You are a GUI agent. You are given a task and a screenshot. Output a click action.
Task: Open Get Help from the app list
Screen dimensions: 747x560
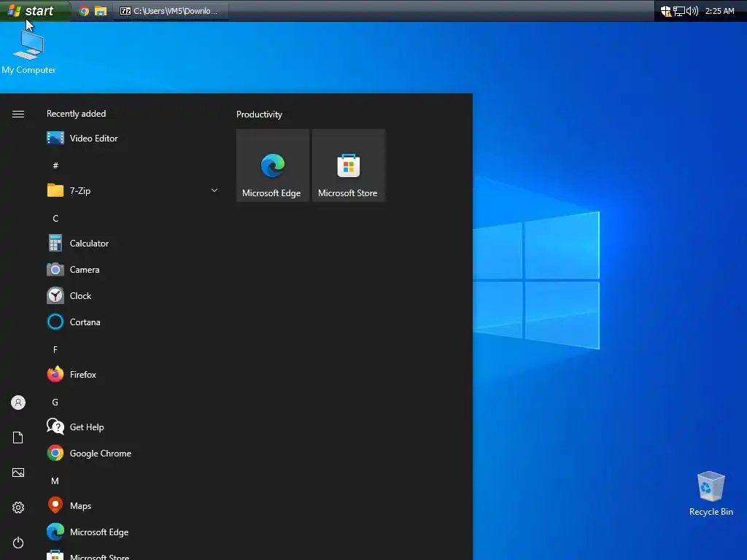(x=133, y=427)
